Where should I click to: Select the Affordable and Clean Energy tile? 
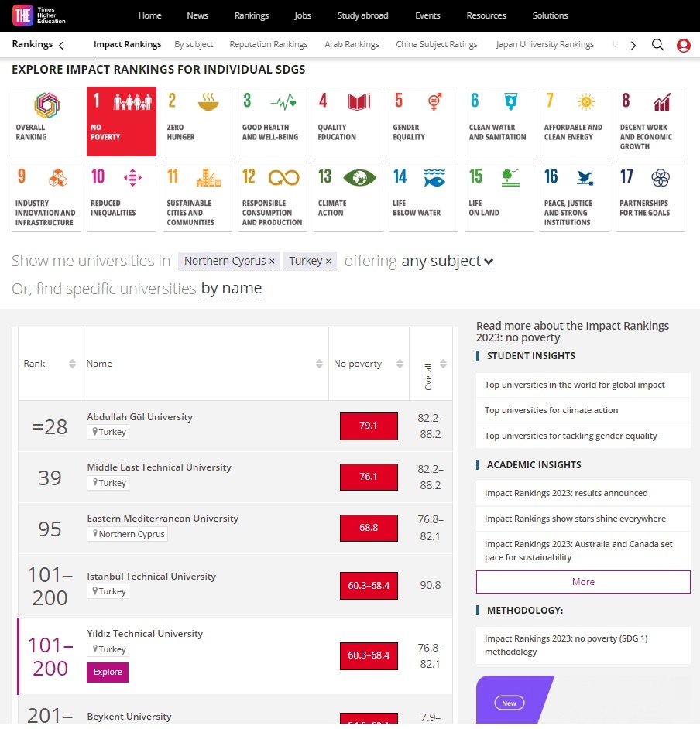pos(574,122)
